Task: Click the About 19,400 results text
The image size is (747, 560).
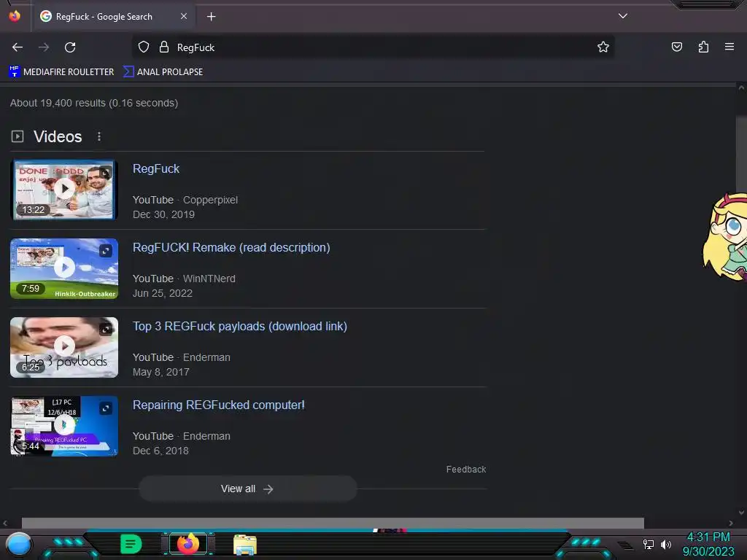Action: click(94, 103)
